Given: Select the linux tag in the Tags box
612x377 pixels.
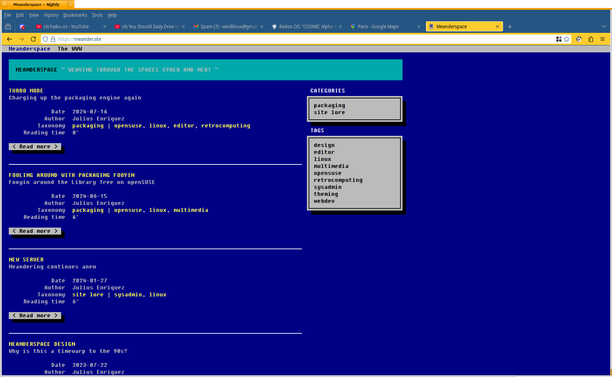Looking at the screenshot, I should click(x=322, y=159).
